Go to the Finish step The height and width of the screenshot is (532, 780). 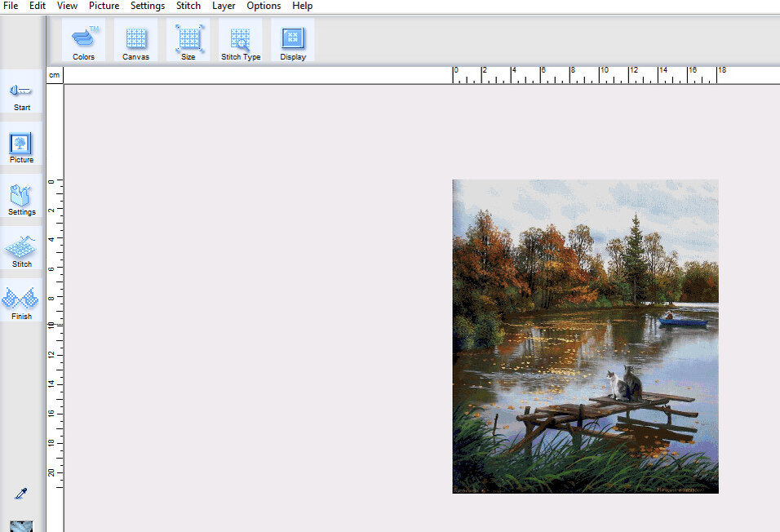(x=21, y=301)
